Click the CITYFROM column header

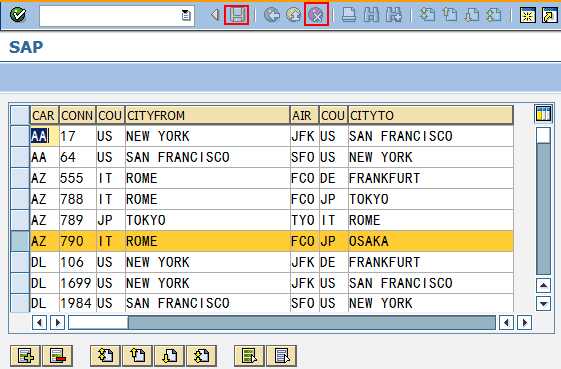coord(207,116)
